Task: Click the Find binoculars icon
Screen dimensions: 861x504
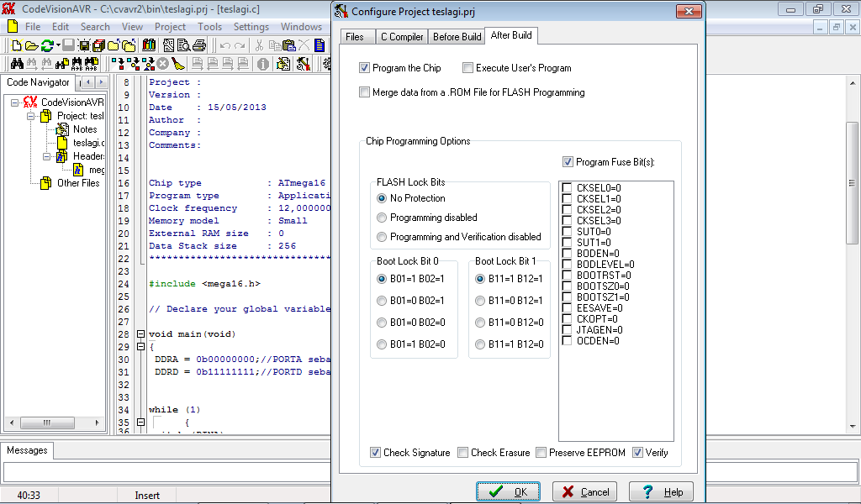Action: 17,64
